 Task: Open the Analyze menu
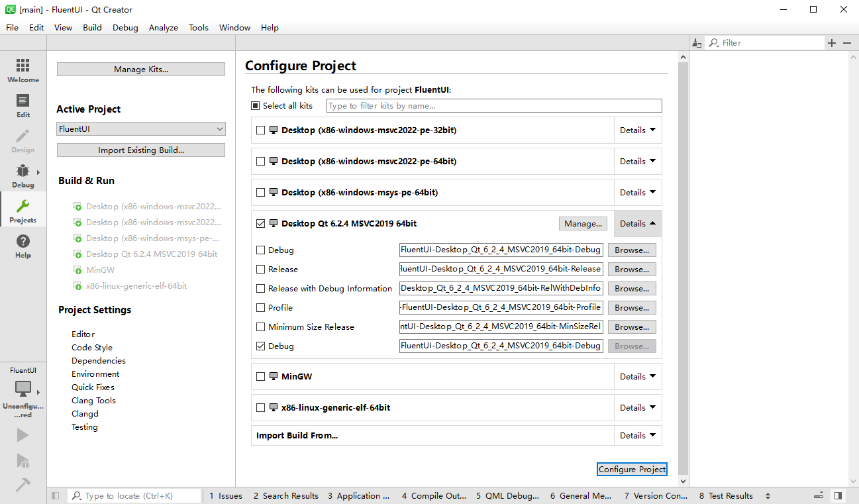(x=164, y=28)
